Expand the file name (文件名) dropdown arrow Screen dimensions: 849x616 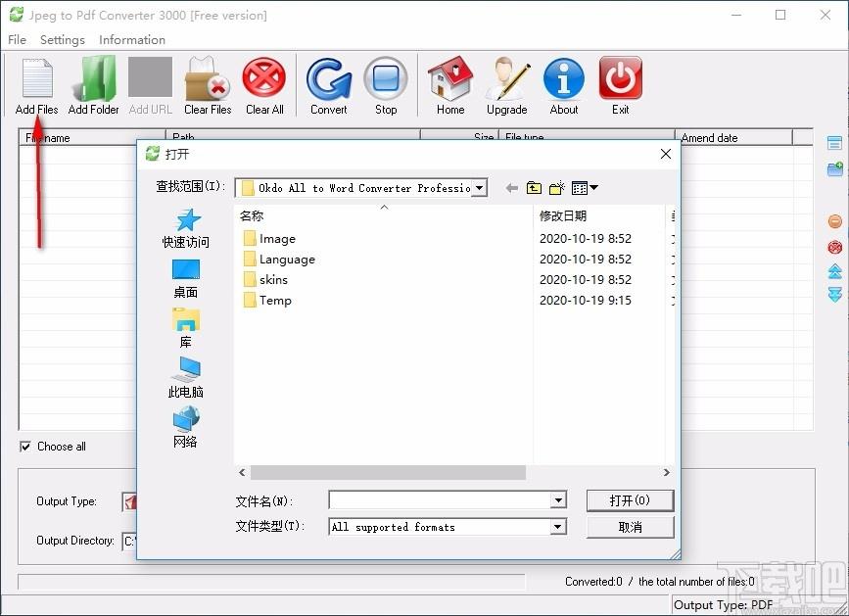tap(558, 500)
